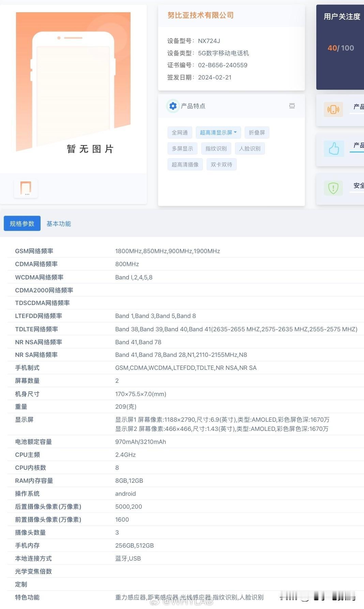Click the connectivity value 蓝牙,USB
The image size is (364, 609).
coord(128,559)
